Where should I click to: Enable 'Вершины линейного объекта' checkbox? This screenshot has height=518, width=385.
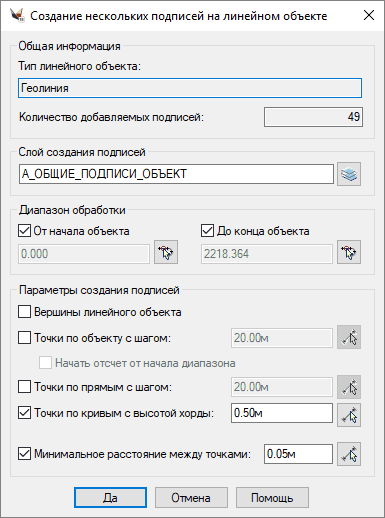24,312
